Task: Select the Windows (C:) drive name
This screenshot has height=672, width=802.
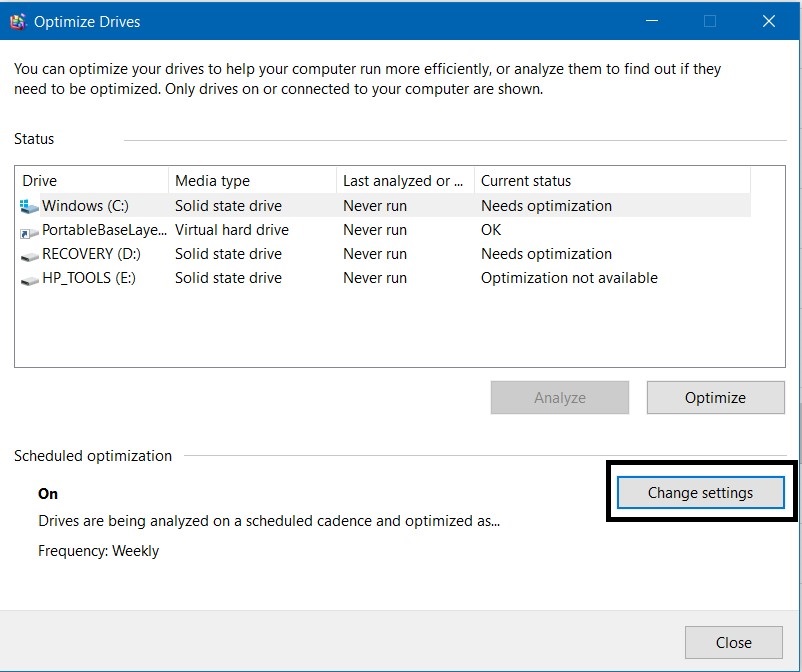Action: pyautogui.click(x=85, y=206)
